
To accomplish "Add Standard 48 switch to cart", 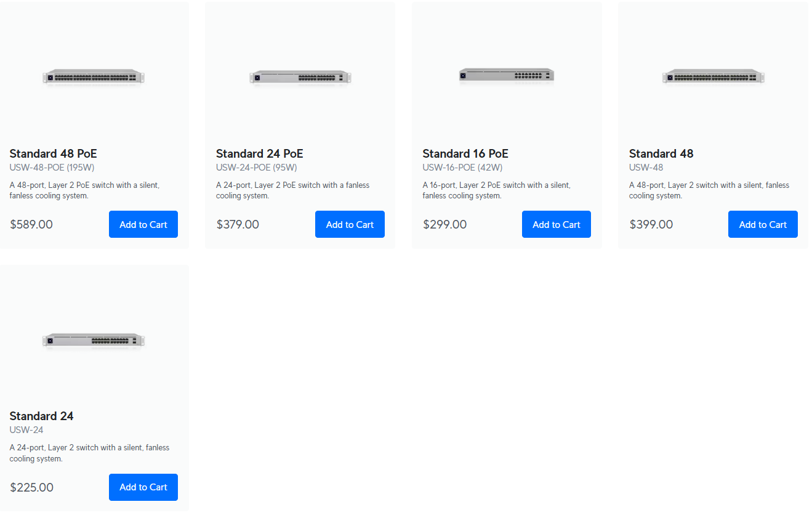I will (x=763, y=224).
